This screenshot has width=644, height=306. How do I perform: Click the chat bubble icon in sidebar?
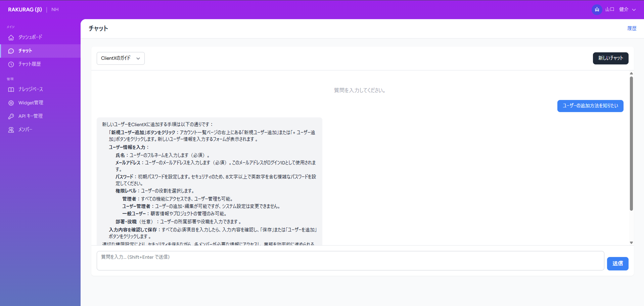[x=11, y=51]
